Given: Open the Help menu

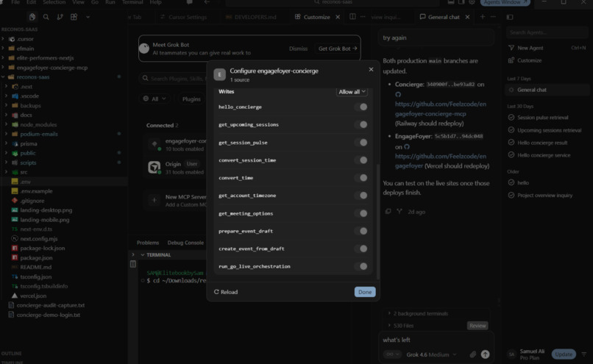Looking at the screenshot, I should (155, 2).
